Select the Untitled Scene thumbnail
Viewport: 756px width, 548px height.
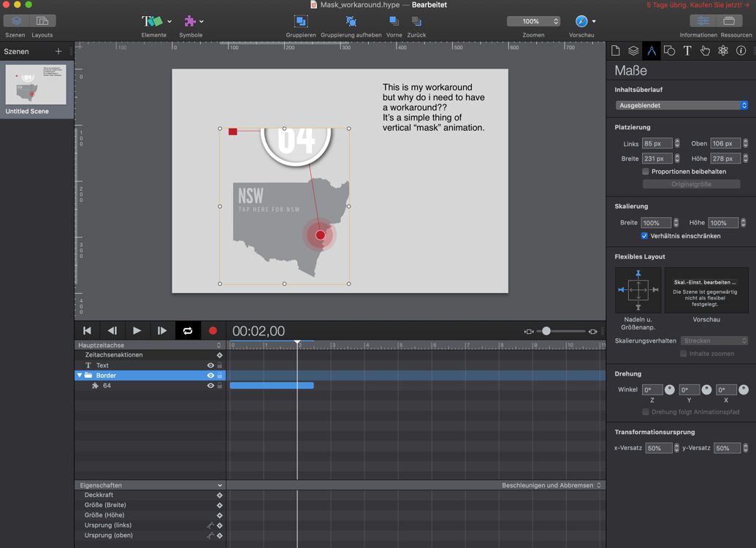point(34,84)
